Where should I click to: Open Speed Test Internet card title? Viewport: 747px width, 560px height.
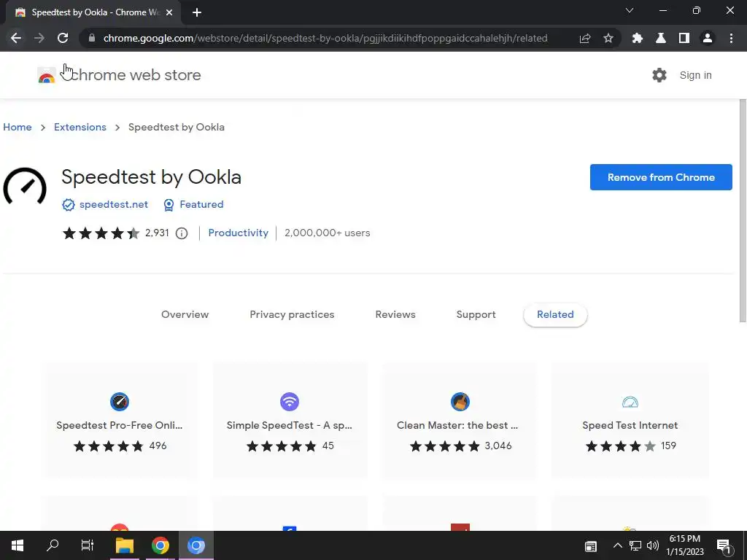pos(630,425)
